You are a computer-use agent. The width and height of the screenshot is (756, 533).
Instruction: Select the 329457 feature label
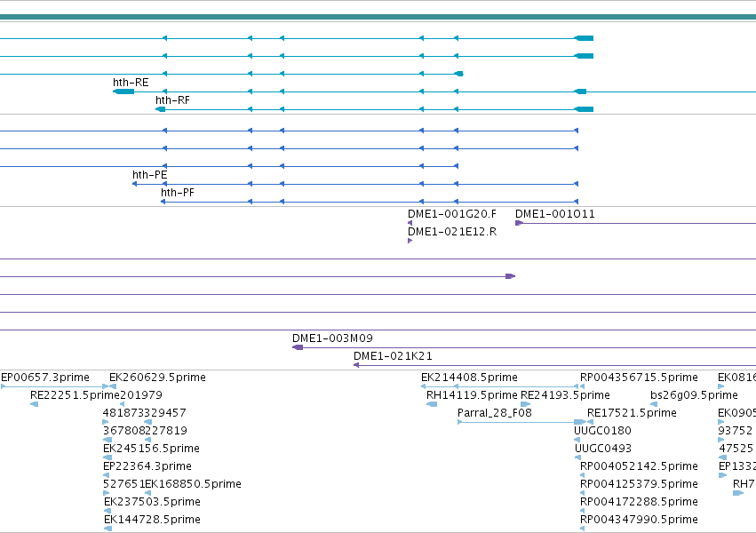click(165, 413)
